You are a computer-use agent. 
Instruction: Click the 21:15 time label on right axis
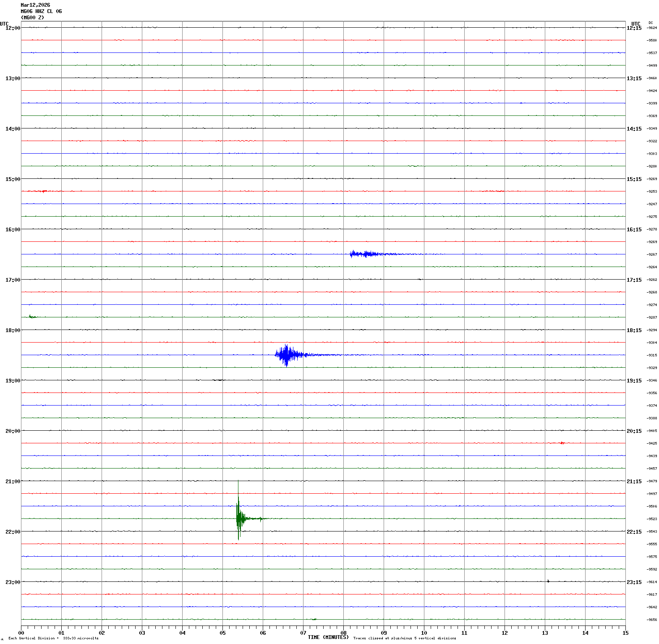[x=634, y=481]
